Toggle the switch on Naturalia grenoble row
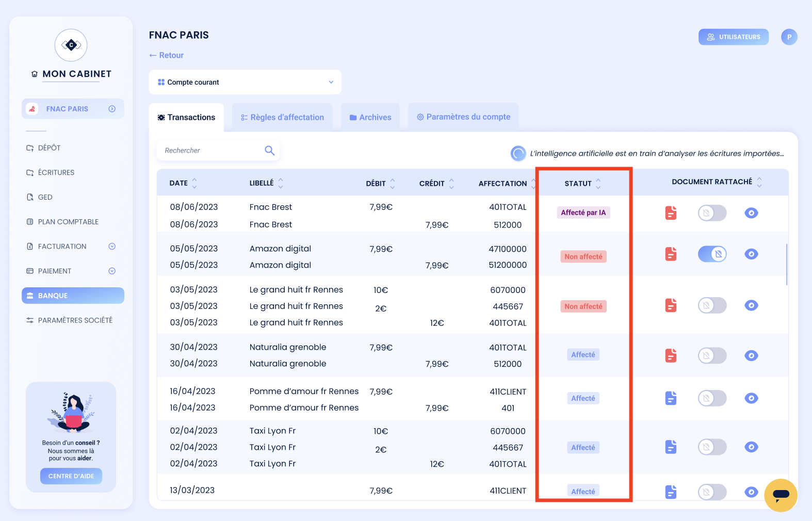Screen dimensions: 812x521 click(712, 355)
